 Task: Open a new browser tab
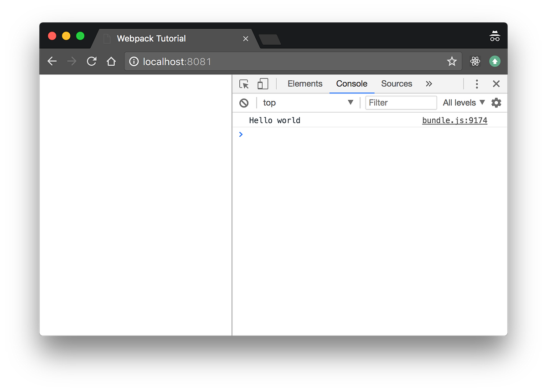tap(270, 40)
